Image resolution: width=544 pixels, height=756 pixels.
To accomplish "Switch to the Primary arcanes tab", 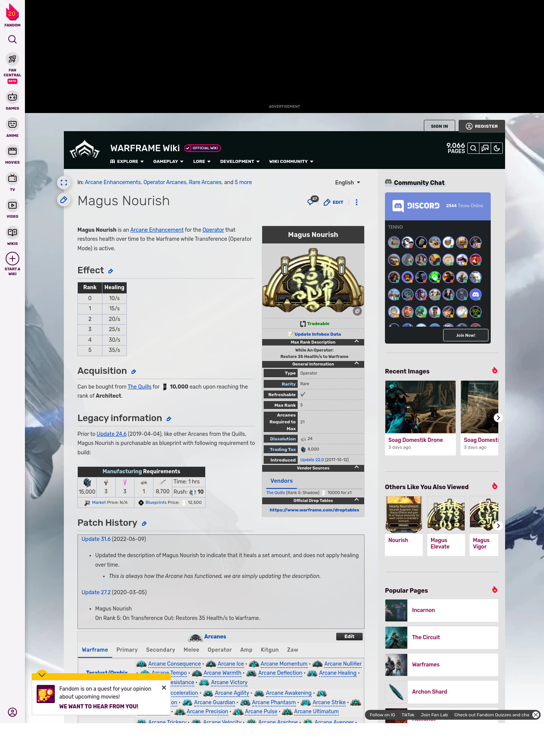I will tap(127, 650).
